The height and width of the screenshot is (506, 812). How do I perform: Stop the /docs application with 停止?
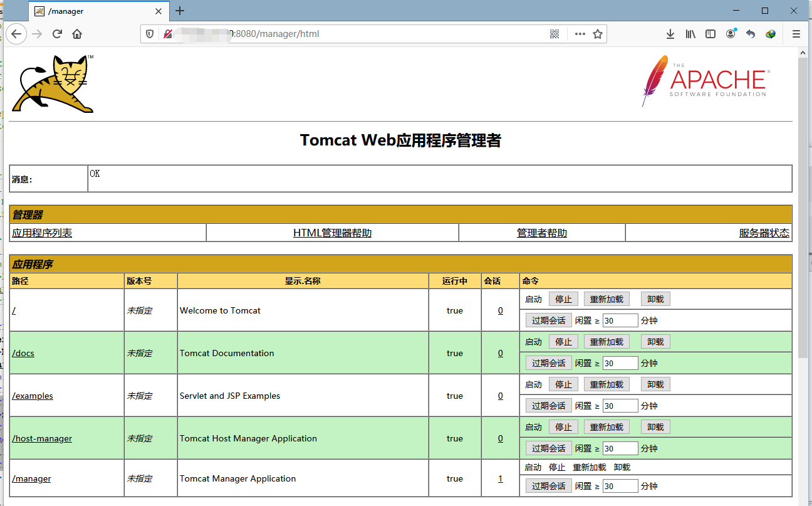click(x=563, y=342)
